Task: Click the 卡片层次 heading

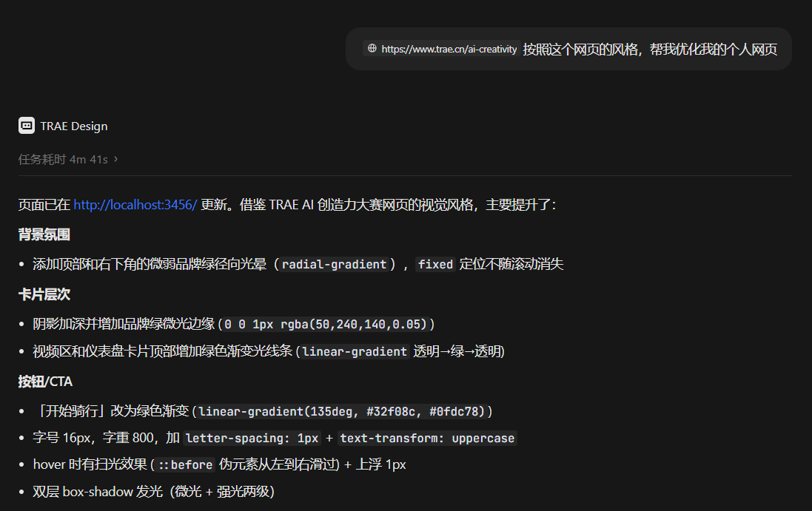Action: [44, 295]
